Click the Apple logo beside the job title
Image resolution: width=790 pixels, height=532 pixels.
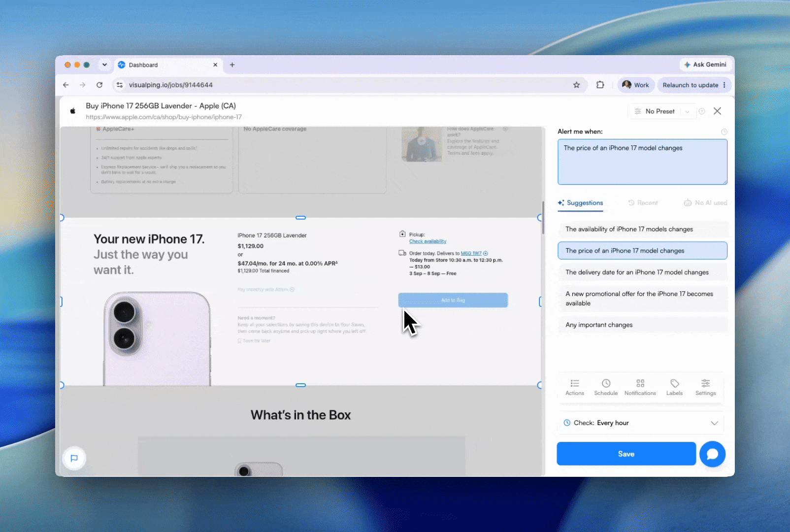tap(73, 111)
